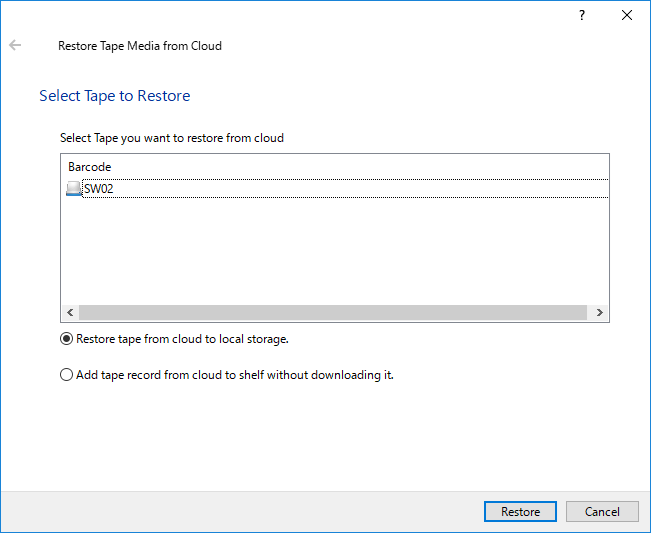Click the left arrow of the horizontal scrollbar
This screenshot has height=533, width=651.
(x=70, y=313)
